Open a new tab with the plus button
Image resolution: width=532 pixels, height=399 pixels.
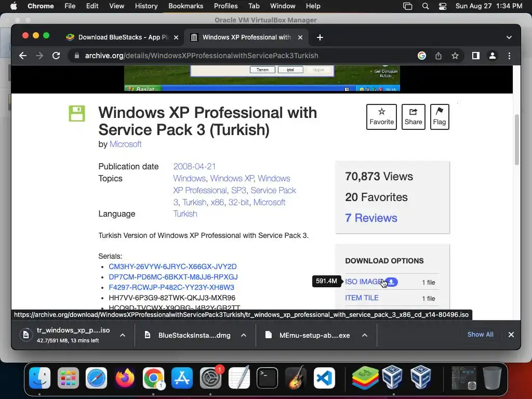(320, 37)
